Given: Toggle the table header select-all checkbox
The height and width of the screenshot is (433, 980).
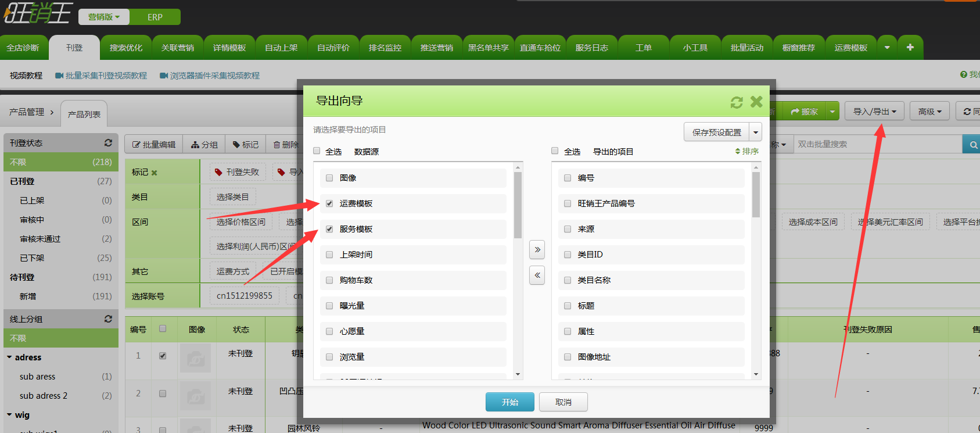Looking at the screenshot, I should (x=163, y=328).
